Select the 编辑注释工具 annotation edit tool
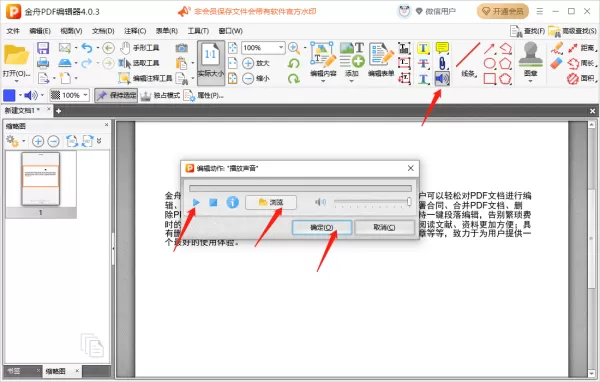This screenshot has height=382, width=600. pos(145,78)
